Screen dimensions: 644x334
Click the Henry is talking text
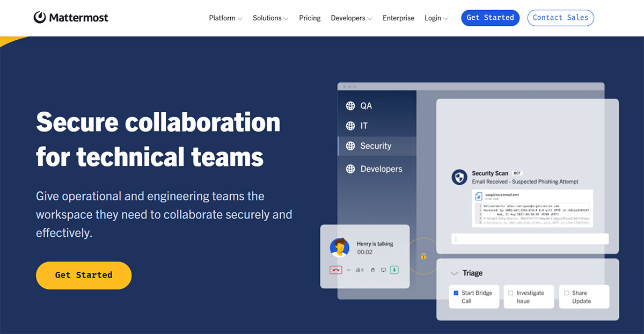pyautogui.click(x=375, y=244)
